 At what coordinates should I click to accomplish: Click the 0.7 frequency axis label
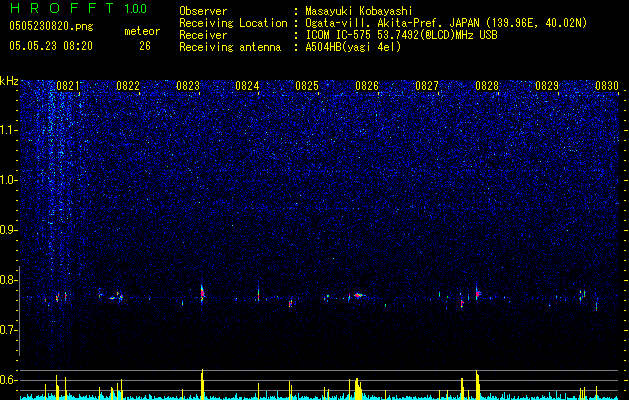pos(9,330)
